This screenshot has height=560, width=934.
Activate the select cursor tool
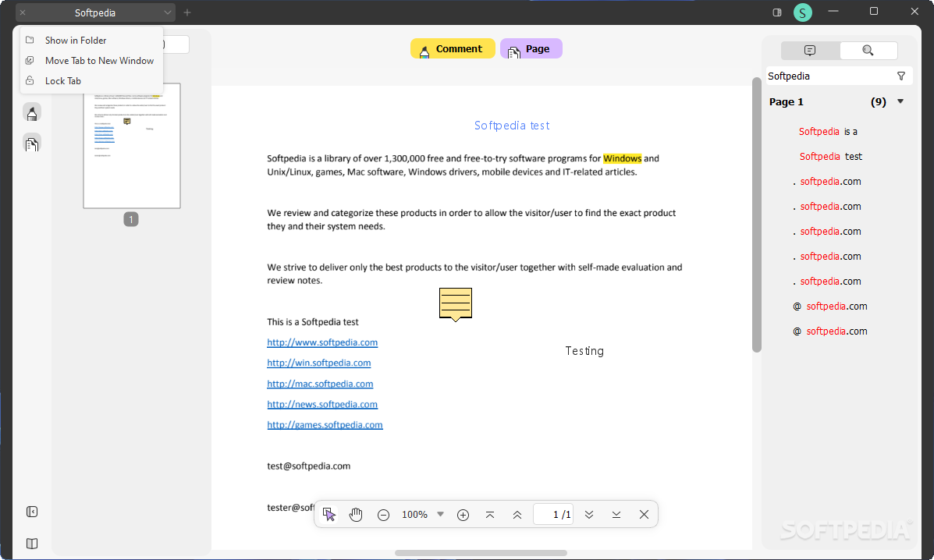328,515
